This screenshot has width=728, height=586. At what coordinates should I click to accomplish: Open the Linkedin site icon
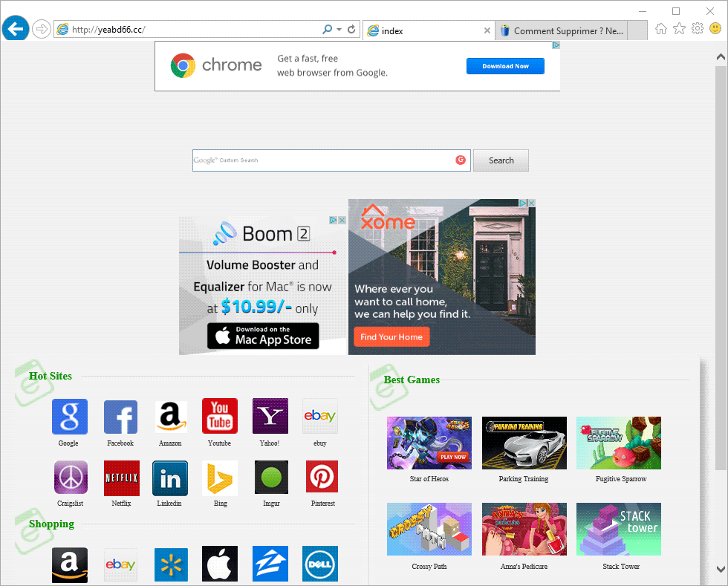coord(170,478)
